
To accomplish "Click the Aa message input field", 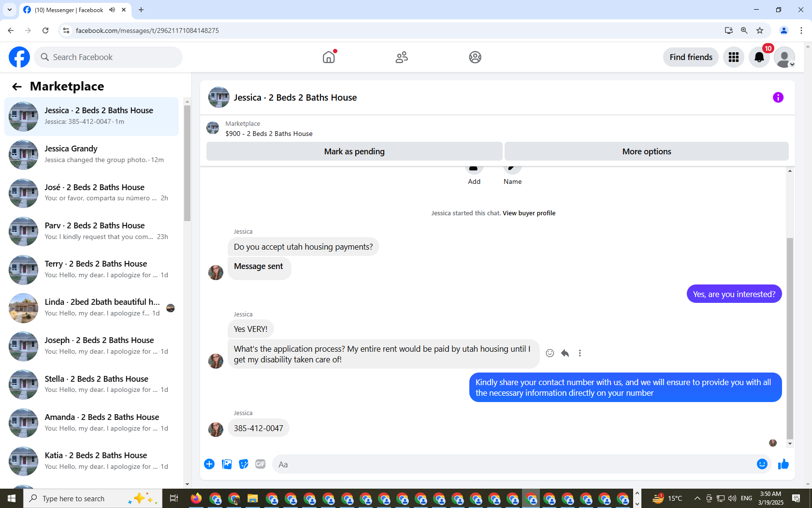I will click(512, 464).
